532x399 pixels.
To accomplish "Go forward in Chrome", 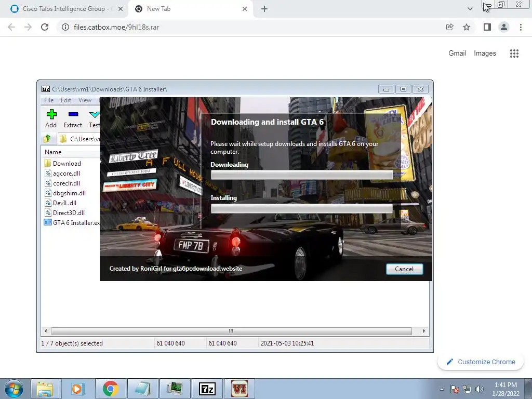I will click(28, 27).
